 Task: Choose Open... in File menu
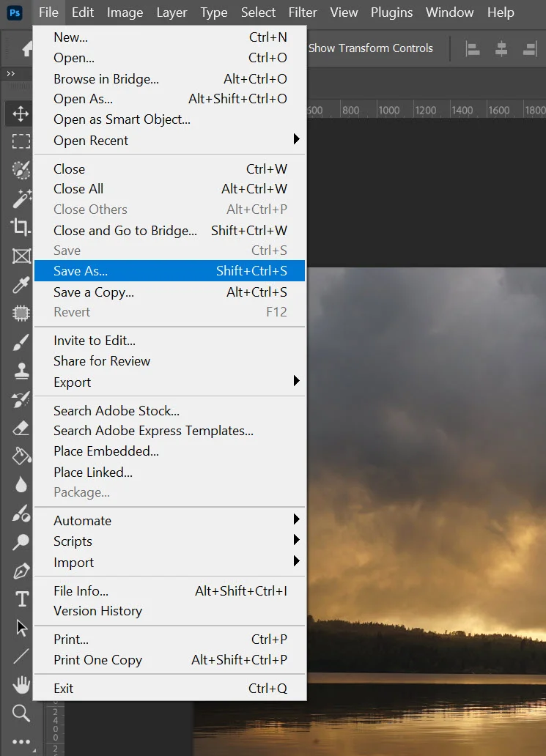[x=169, y=57]
